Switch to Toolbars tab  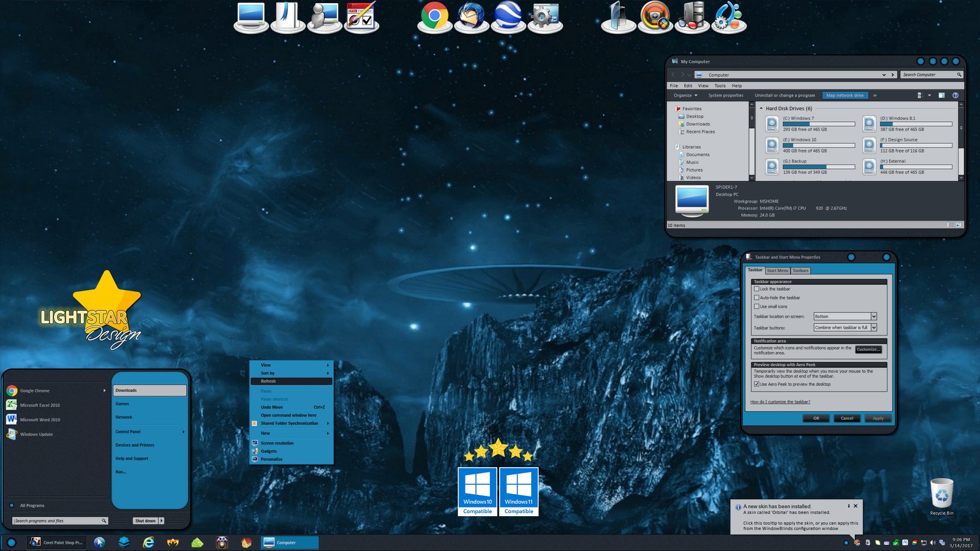(x=801, y=271)
